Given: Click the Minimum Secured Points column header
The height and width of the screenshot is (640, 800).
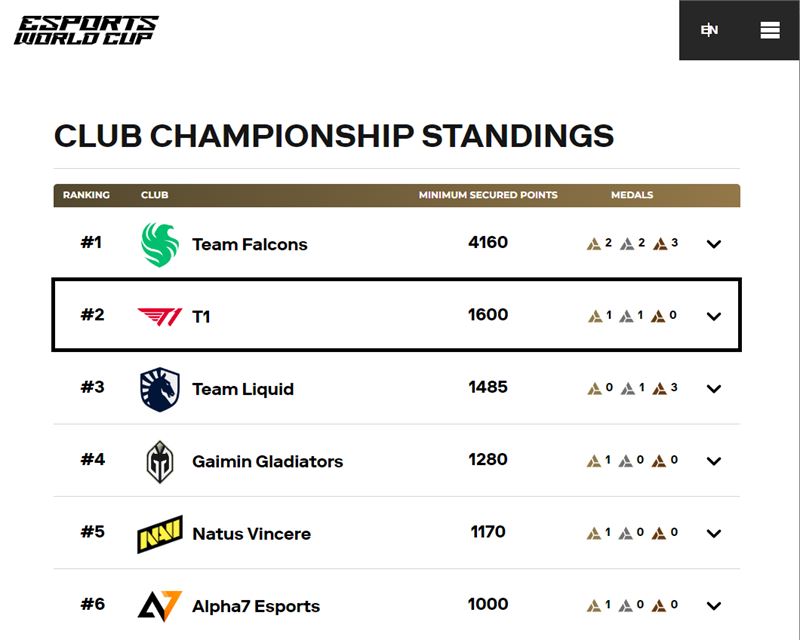Looking at the screenshot, I should pyautogui.click(x=488, y=195).
